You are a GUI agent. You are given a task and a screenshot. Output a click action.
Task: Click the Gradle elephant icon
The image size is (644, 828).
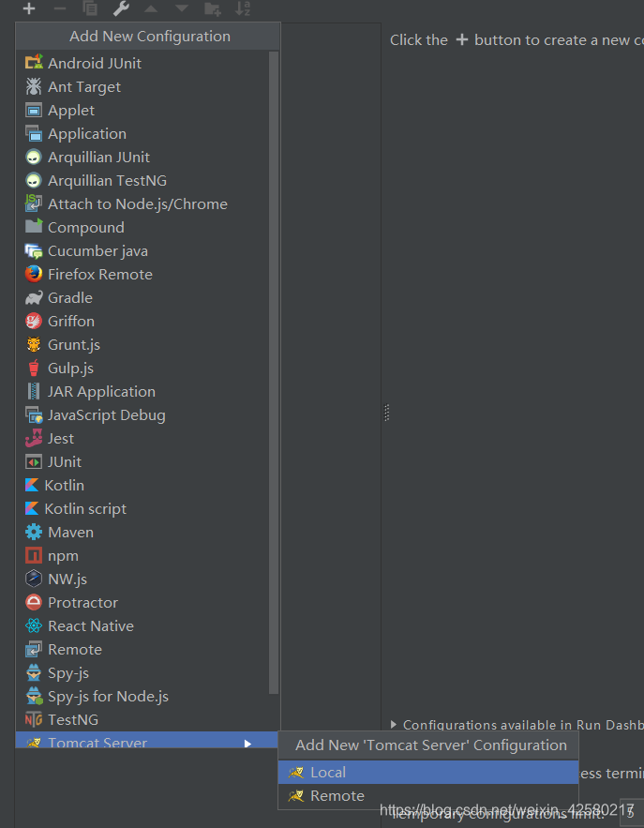click(x=34, y=298)
